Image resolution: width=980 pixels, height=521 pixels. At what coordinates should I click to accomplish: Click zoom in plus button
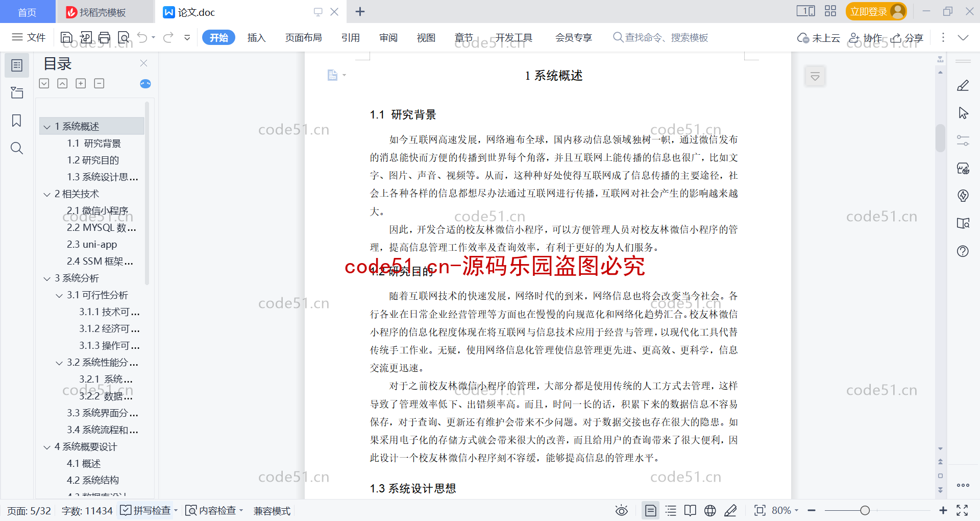click(x=943, y=510)
